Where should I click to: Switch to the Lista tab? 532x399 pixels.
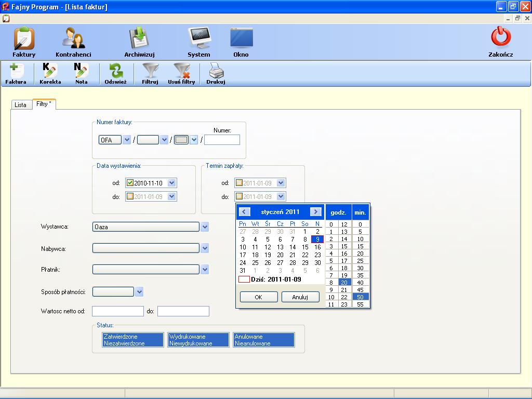click(20, 105)
